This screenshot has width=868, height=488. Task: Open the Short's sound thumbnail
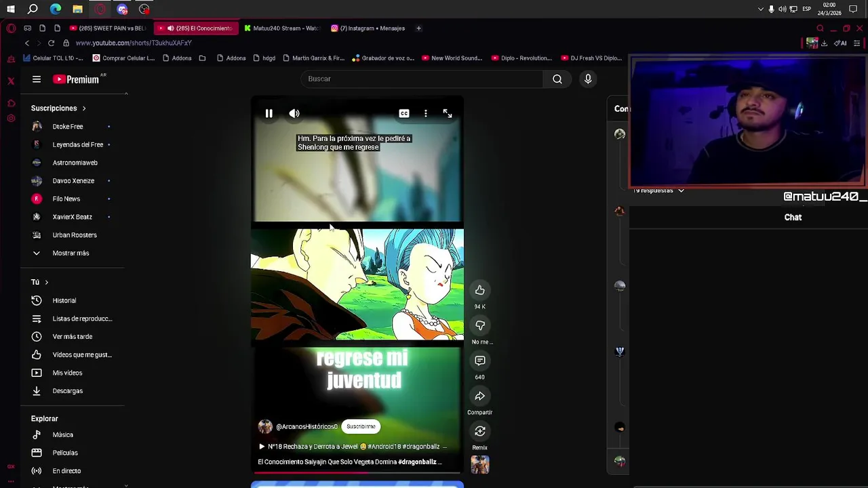pos(479,465)
